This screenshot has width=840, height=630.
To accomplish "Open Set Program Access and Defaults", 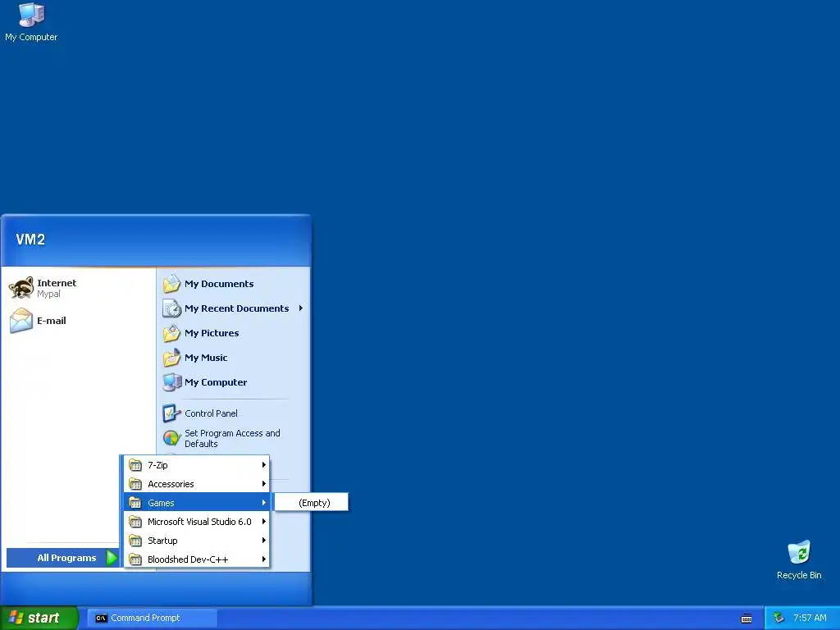I will (233, 438).
